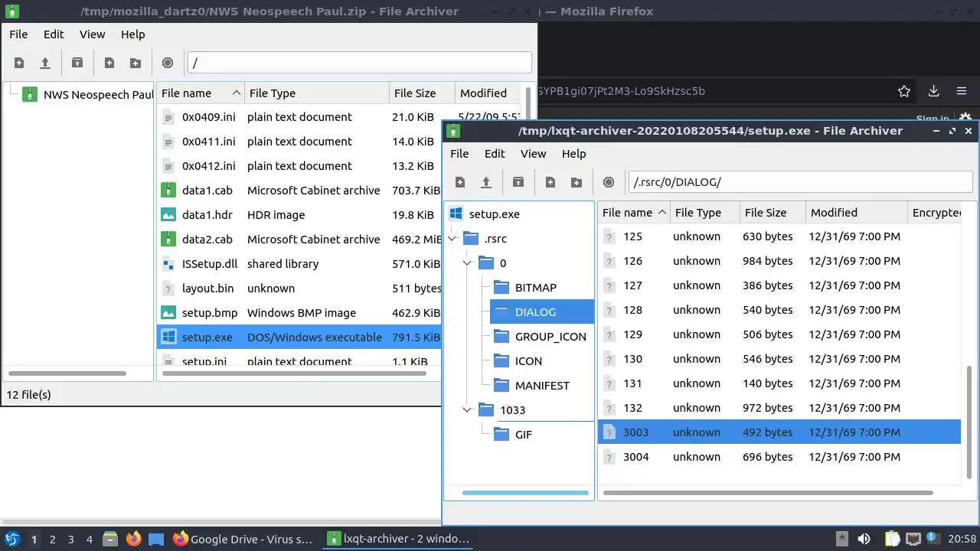Select MANIFEST folder in tree
The image size is (980, 551).
[x=542, y=386]
